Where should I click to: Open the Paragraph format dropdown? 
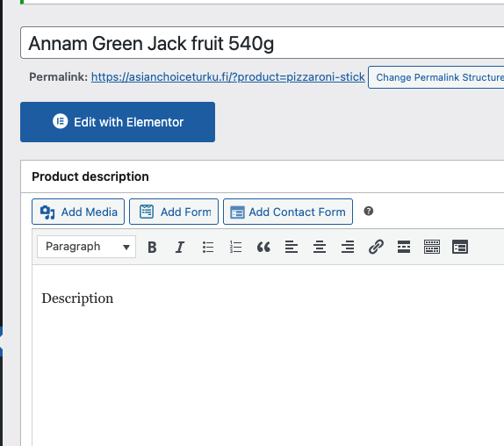point(86,247)
